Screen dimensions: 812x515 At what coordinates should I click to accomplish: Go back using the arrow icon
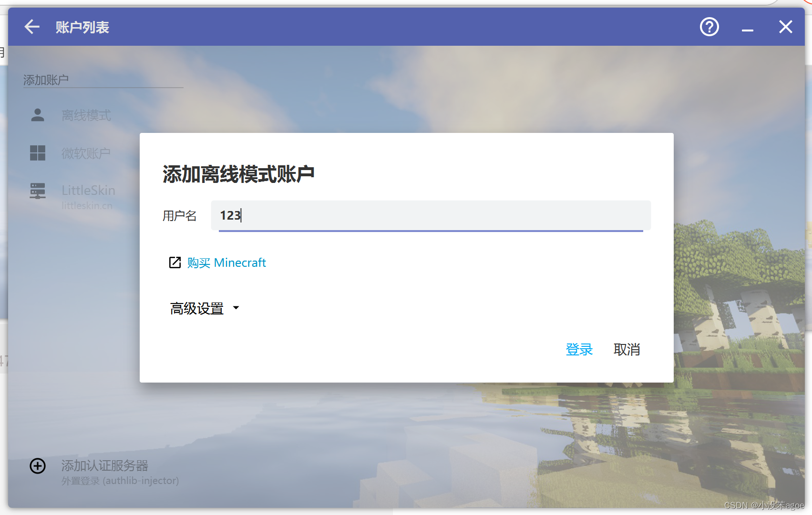tap(32, 27)
